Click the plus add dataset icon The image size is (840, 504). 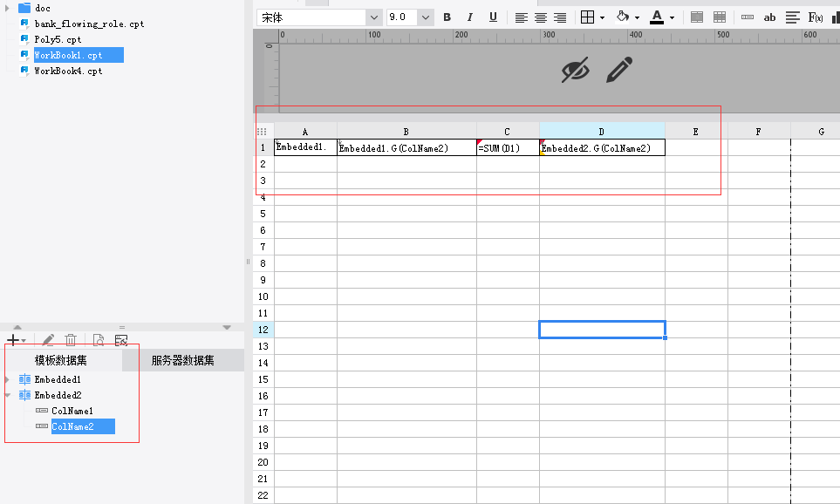(13, 340)
